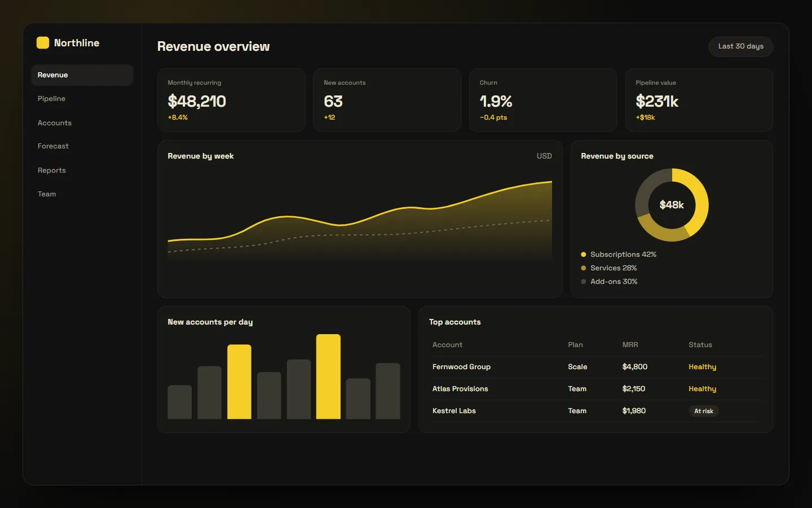Click the Monthly recurring $48,210 card

pos(231,100)
